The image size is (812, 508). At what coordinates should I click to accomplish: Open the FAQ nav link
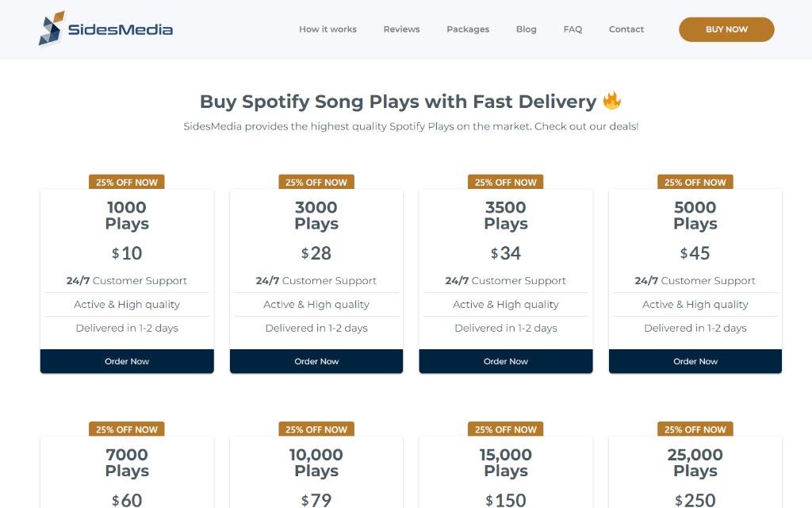click(x=573, y=29)
